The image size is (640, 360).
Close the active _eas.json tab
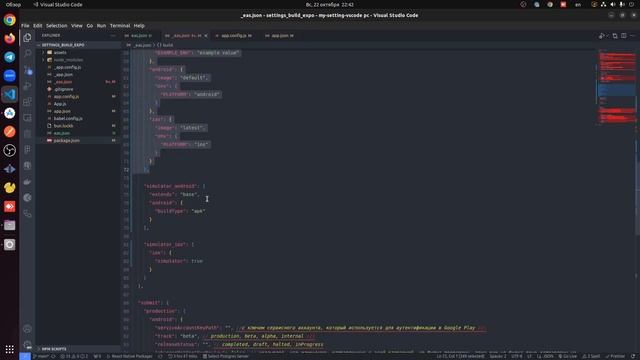pos(206,36)
